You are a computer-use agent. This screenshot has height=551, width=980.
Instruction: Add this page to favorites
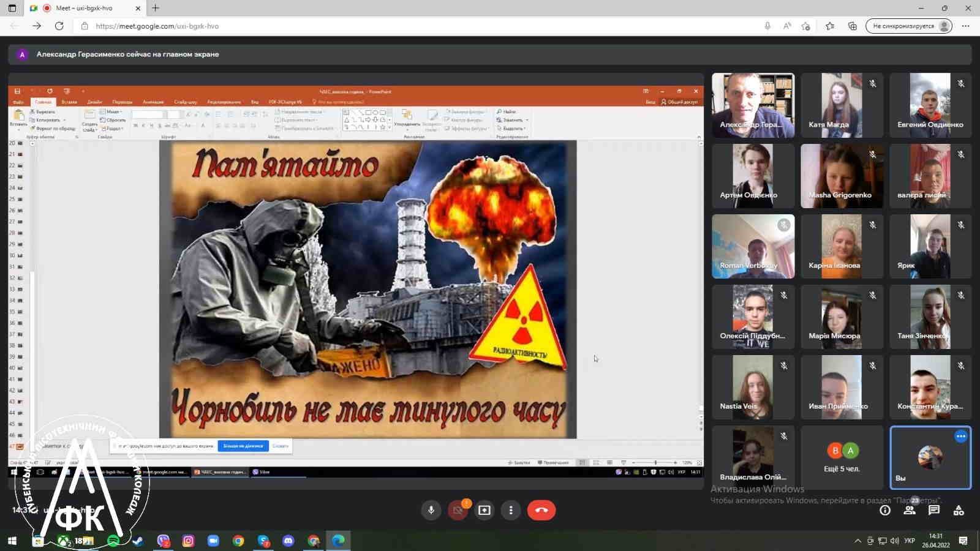coord(806,26)
